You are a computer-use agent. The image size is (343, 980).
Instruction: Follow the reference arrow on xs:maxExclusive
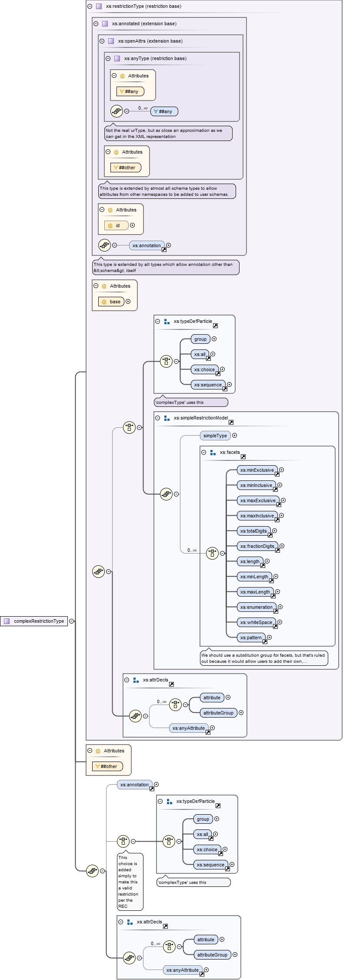279,504
